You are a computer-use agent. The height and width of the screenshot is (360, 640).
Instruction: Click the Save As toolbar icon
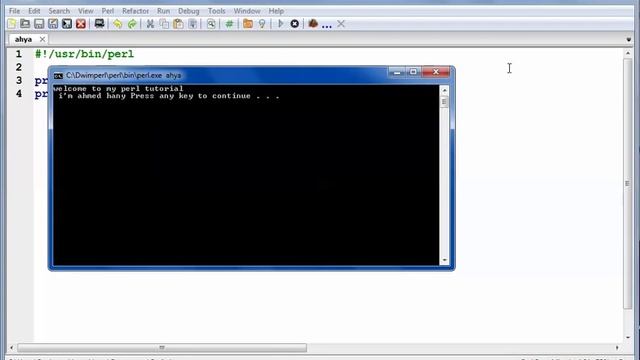point(53,24)
